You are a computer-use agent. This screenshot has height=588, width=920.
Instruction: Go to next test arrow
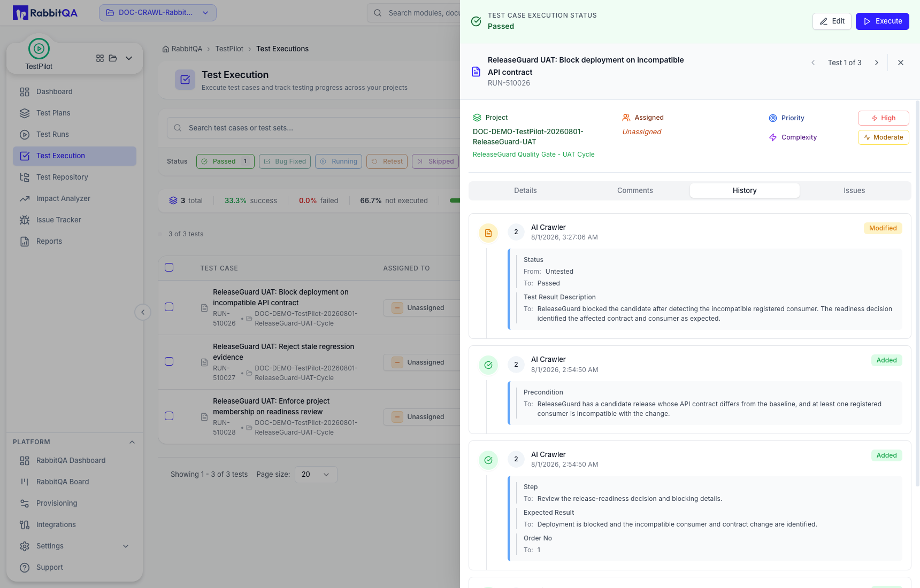tap(876, 63)
